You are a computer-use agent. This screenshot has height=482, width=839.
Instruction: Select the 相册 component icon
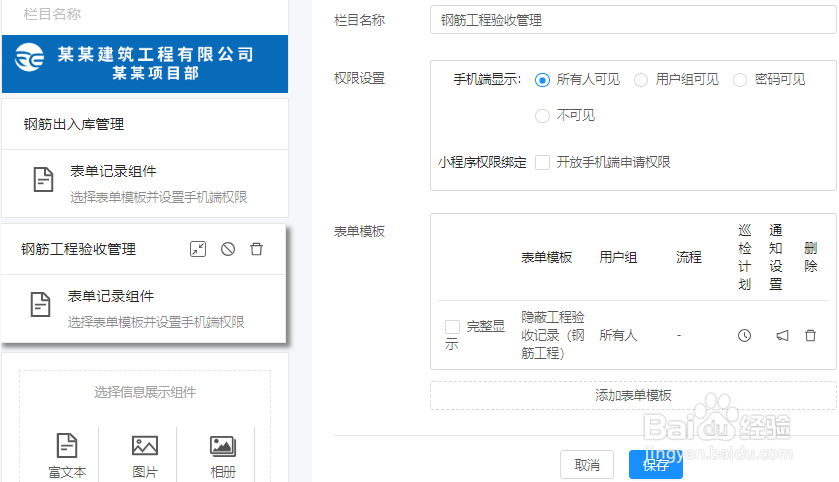click(223, 446)
